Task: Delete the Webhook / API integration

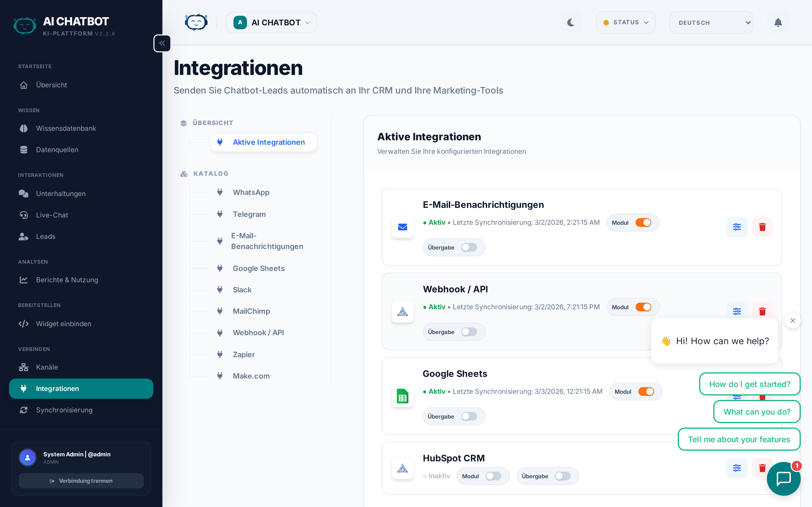Action: pyautogui.click(x=762, y=311)
